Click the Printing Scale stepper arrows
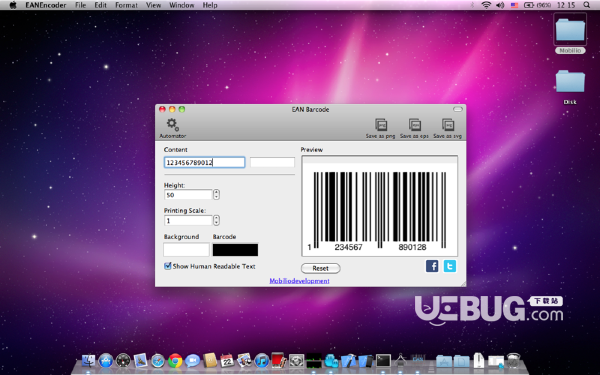Screen dimensions: 600x375 tap(217, 220)
